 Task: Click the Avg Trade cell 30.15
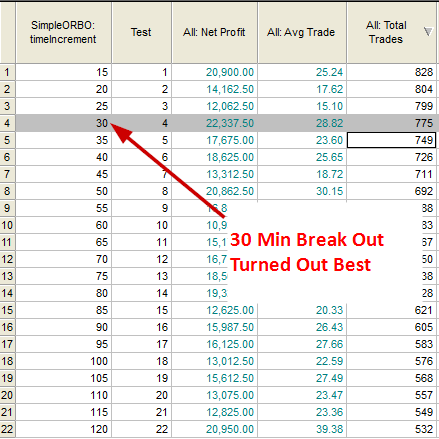[302, 191]
